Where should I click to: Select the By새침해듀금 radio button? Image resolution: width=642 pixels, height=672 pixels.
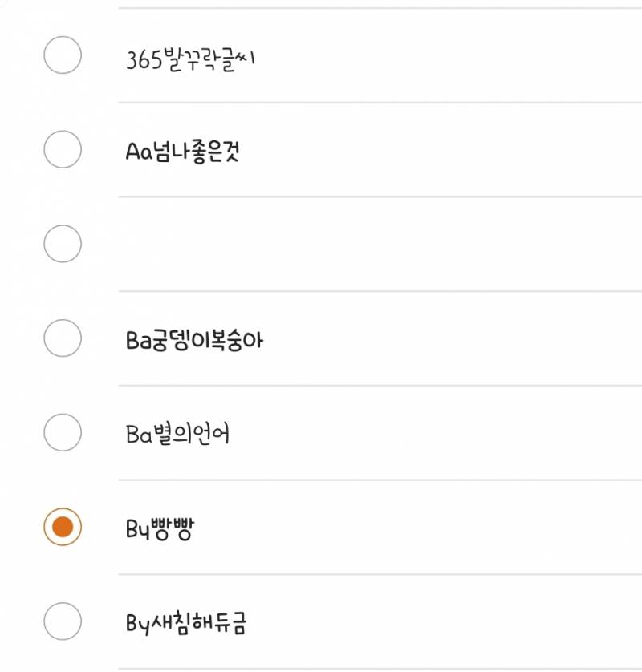(62, 621)
